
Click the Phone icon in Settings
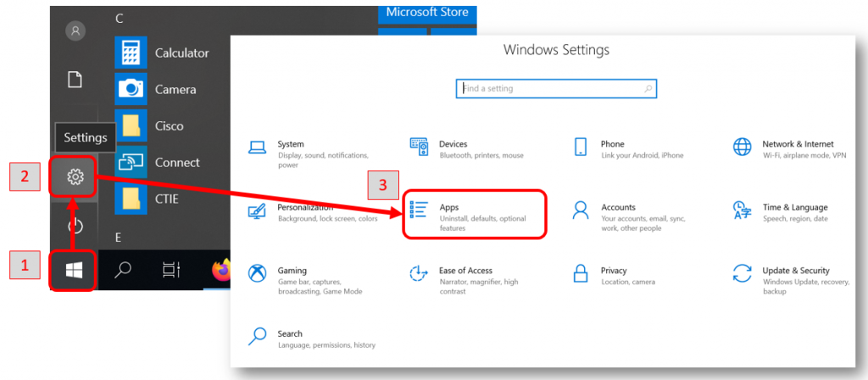(x=580, y=147)
